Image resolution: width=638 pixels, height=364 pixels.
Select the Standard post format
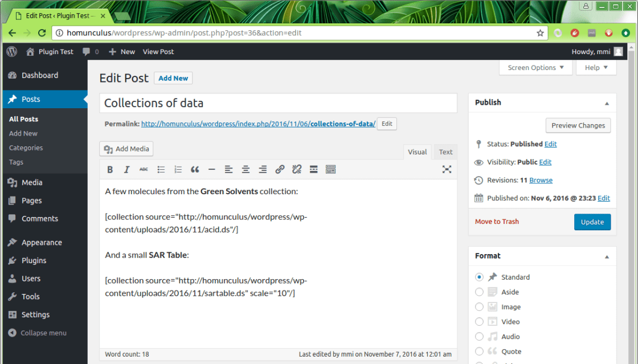pyautogui.click(x=479, y=277)
